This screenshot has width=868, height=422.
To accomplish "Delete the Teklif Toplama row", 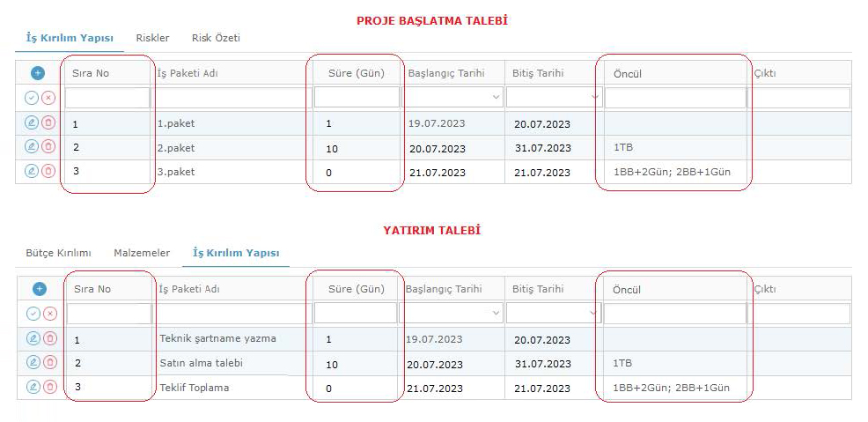I will coord(49,386).
